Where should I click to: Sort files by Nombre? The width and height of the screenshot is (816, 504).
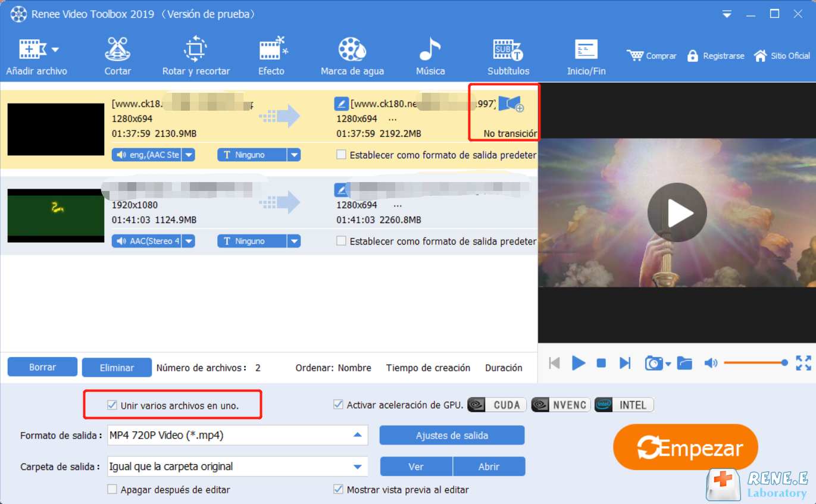(x=354, y=368)
